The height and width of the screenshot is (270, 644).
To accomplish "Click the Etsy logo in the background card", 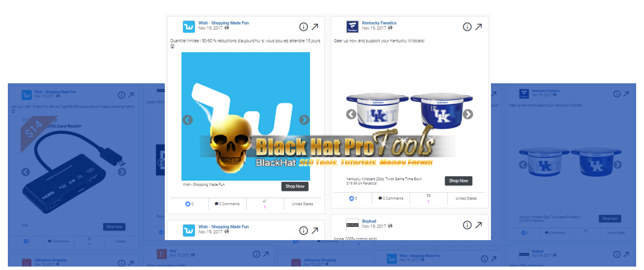I will (x=161, y=254).
